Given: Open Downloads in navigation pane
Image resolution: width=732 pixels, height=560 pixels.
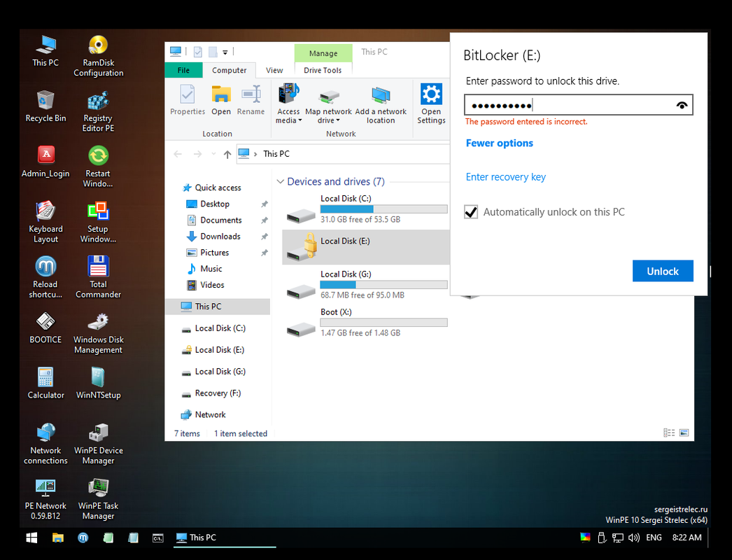Looking at the screenshot, I should pos(220,237).
